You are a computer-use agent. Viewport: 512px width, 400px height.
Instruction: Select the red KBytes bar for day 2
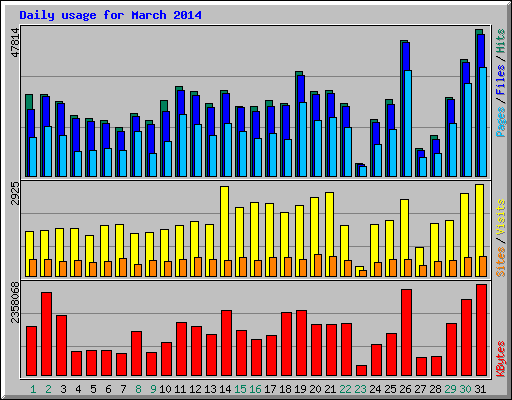[47, 334]
